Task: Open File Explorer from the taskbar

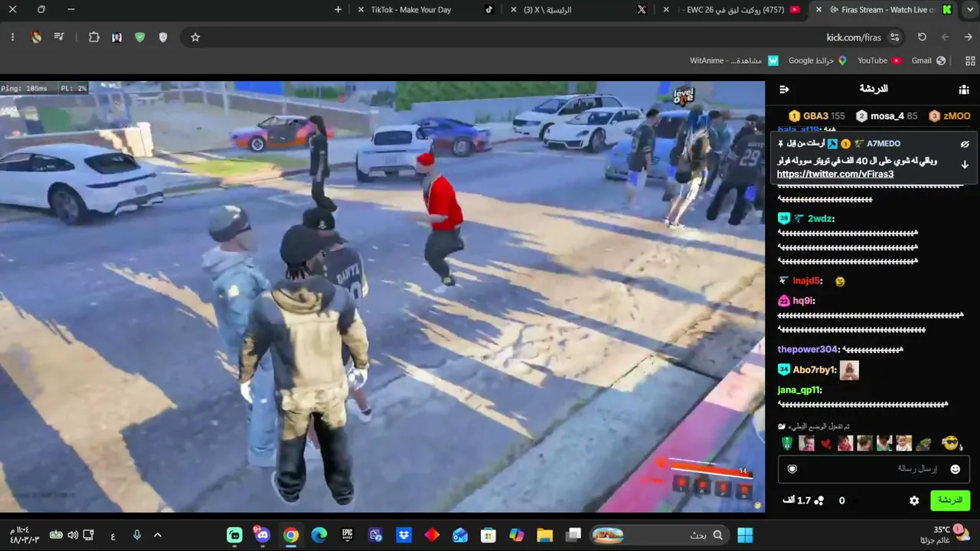Action: 544,535
